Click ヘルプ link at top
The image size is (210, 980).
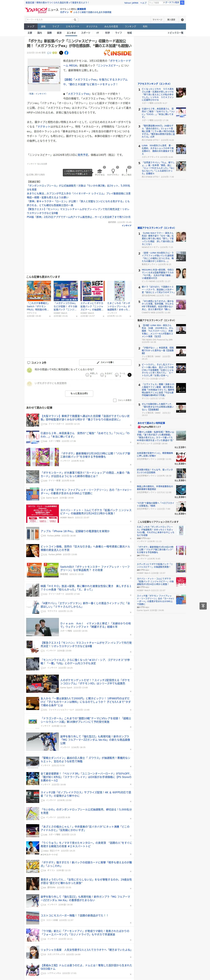[143, 3]
